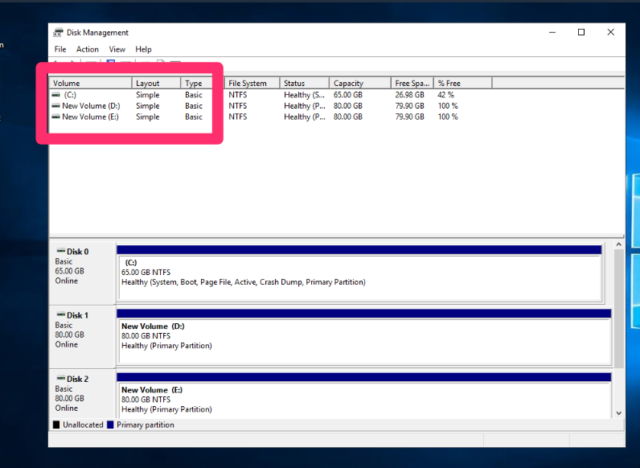The height and width of the screenshot is (468, 640).
Task: Click the disk view scrollbar down arrow
Action: [x=619, y=413]
